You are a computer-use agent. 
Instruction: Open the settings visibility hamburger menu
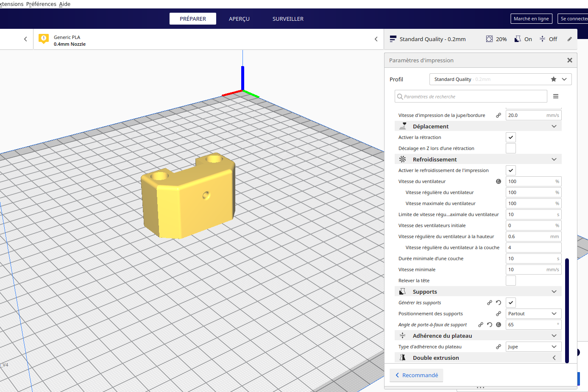[556, 97]
